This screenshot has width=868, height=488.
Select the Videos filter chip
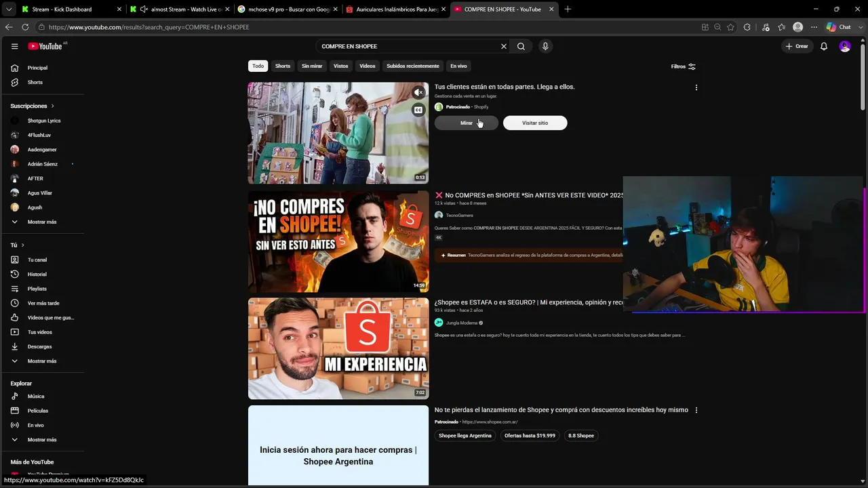368,66
